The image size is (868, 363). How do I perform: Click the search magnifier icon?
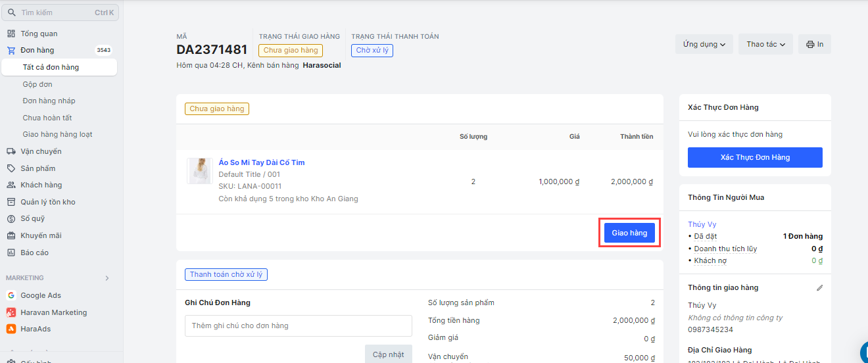click(12, 12)
